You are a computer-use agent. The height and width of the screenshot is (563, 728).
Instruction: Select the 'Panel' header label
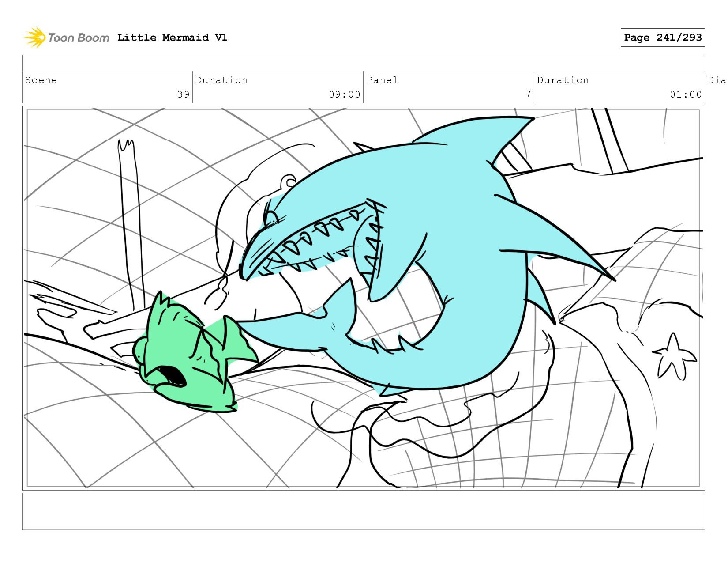point(382,80)
